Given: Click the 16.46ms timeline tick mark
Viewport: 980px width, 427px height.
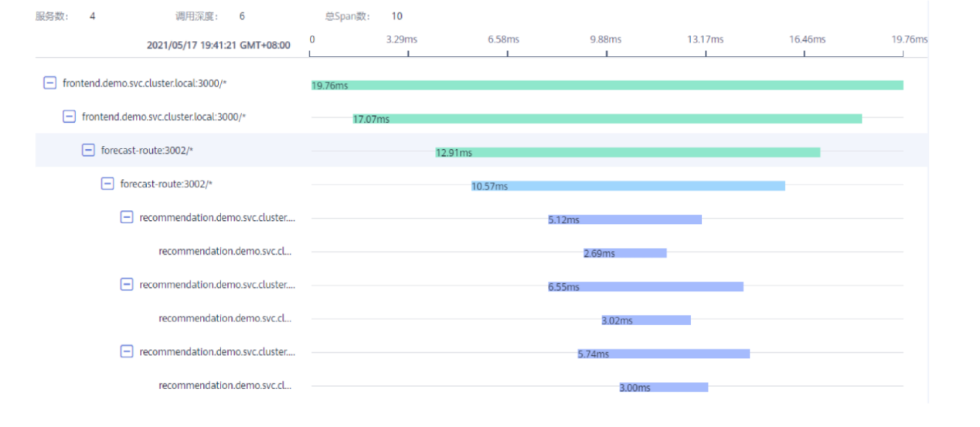Looking at the screenshot, I should [805, 53].
